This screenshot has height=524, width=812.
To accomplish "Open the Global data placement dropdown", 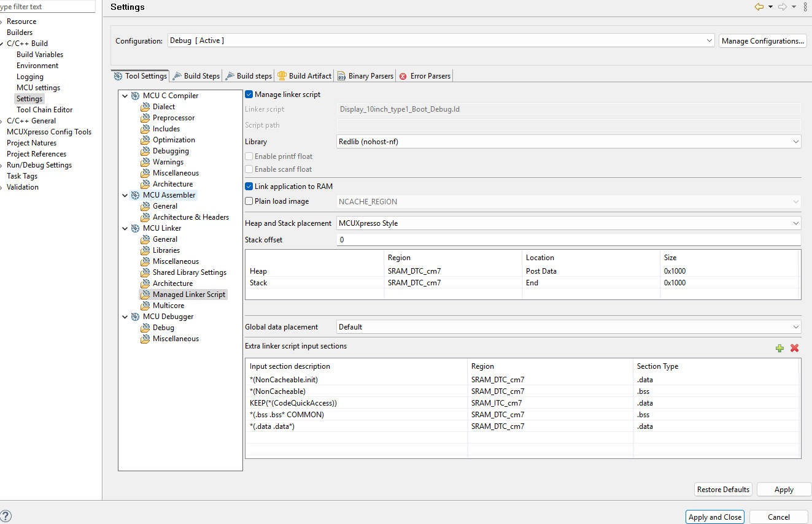I will click(796, 326).
